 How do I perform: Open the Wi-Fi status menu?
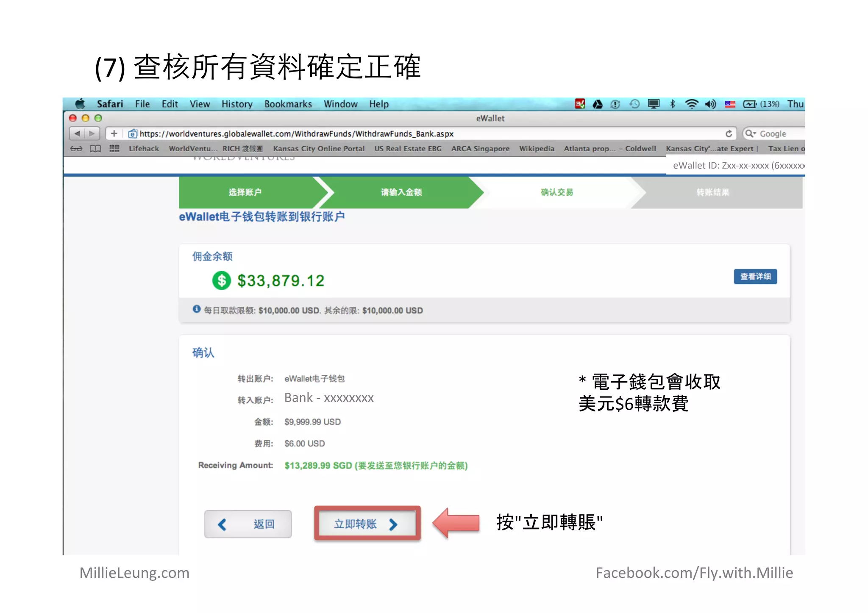692,104
